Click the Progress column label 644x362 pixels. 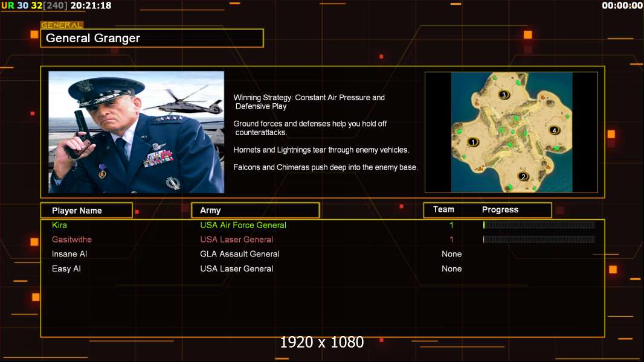point(500,209)
